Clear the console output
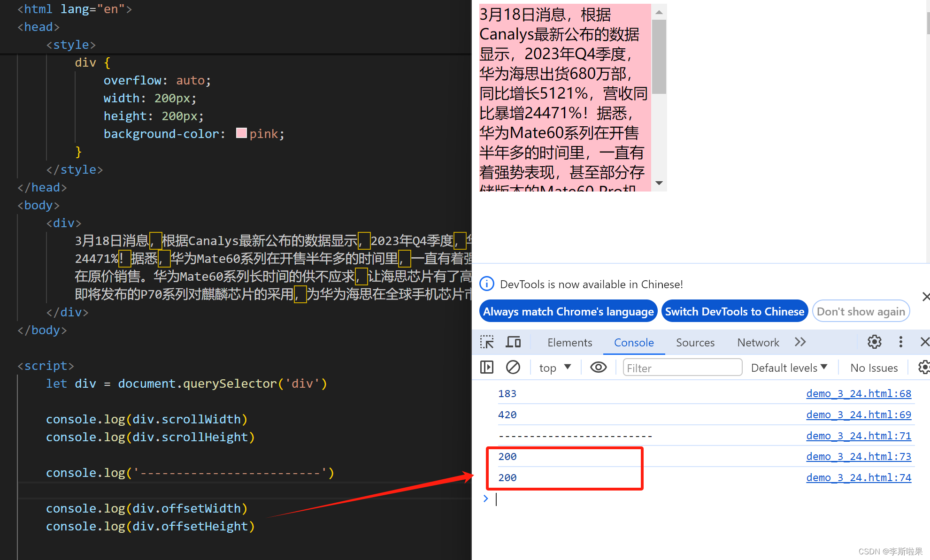Image resolution: width=930 pixels, height=560 pixels. pos(513,367)
